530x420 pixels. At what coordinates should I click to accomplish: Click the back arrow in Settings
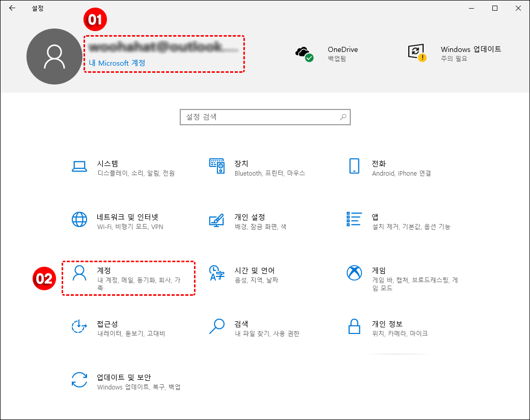[12, 8]
